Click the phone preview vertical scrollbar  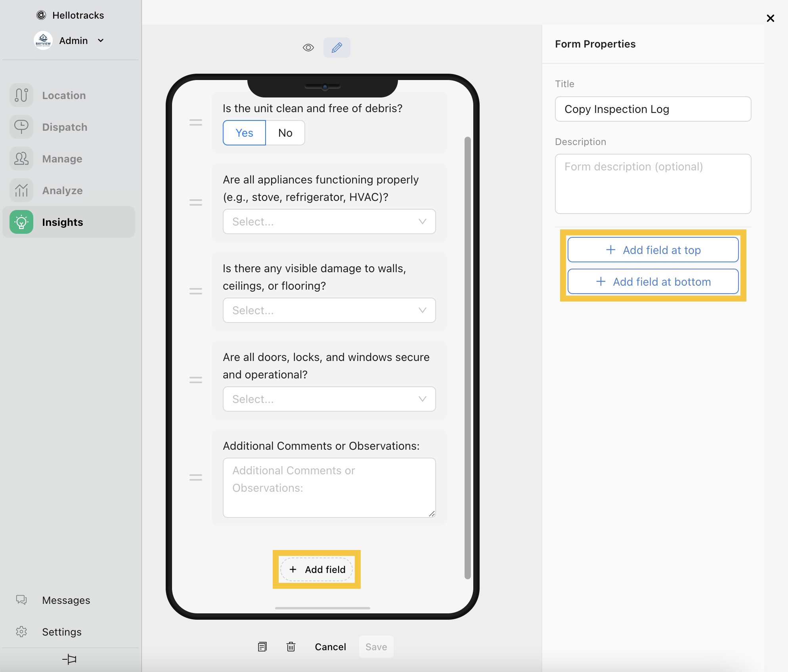click(x=467, y=357)
